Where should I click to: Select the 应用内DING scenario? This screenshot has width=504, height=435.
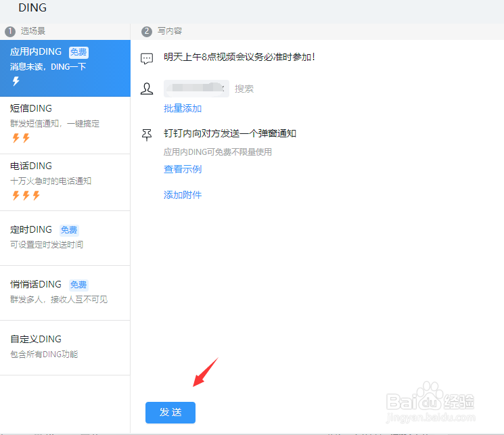tap(65, 68)
